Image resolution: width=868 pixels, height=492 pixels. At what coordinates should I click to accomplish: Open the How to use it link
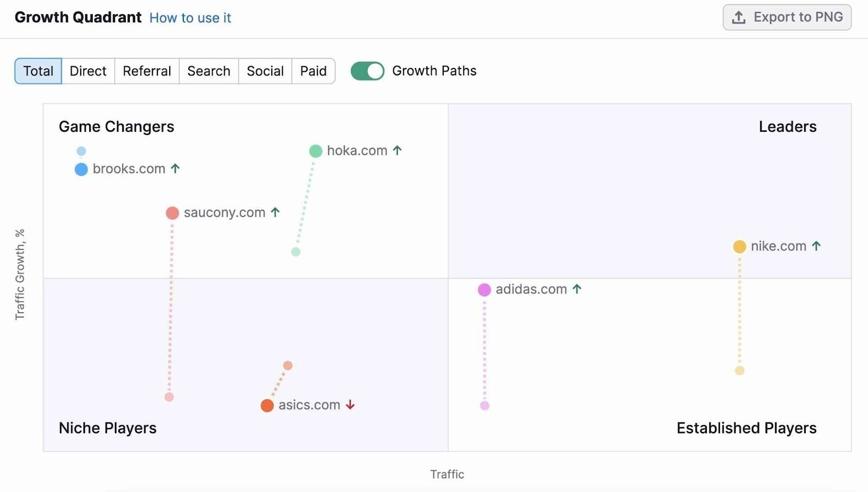[x=190, y=17]
